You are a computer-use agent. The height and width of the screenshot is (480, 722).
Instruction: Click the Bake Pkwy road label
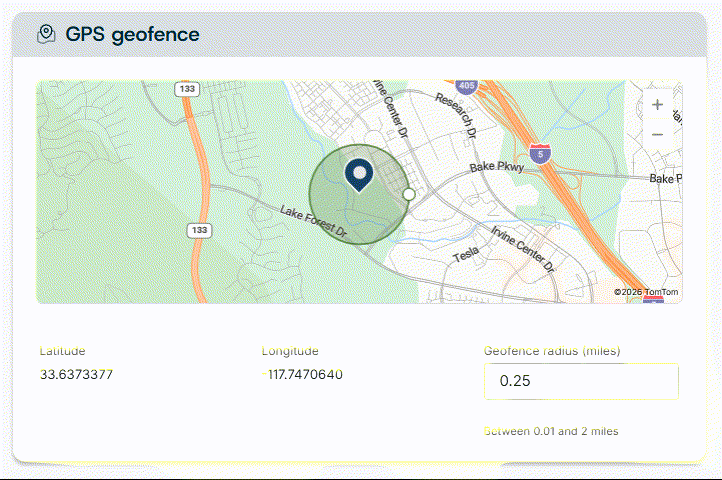tap(497, 167)
